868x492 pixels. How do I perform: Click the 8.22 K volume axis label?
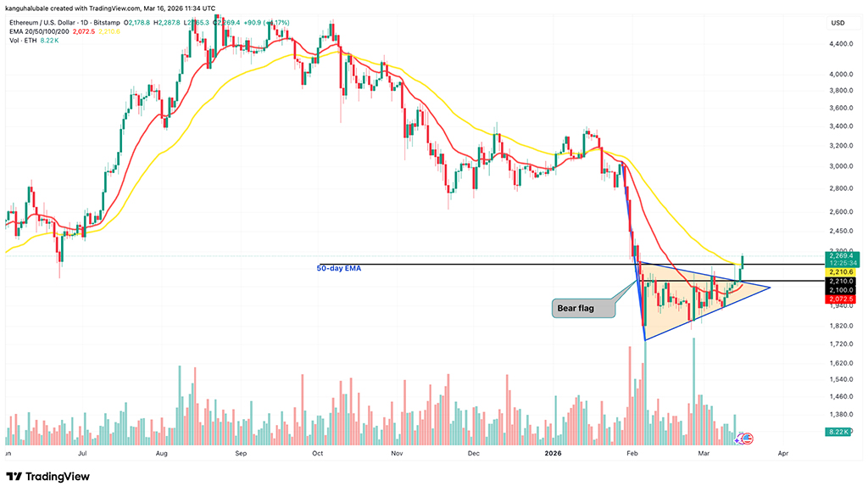click(837, 432)
